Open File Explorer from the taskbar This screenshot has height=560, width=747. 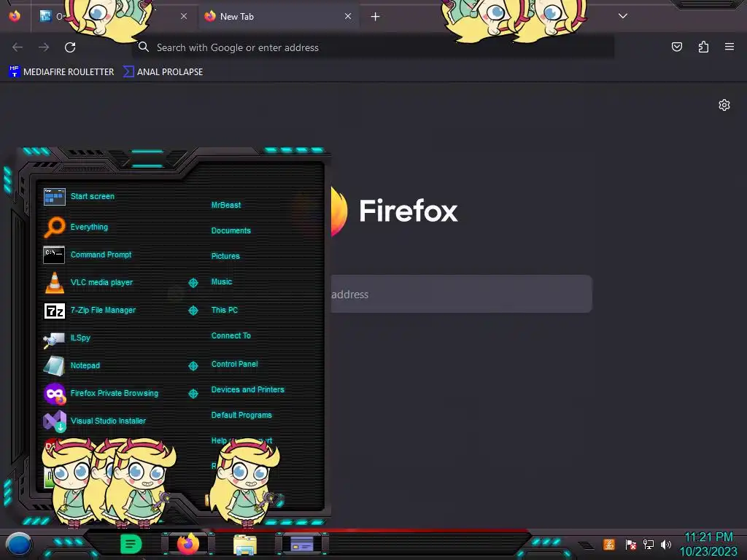pos(245,545)
